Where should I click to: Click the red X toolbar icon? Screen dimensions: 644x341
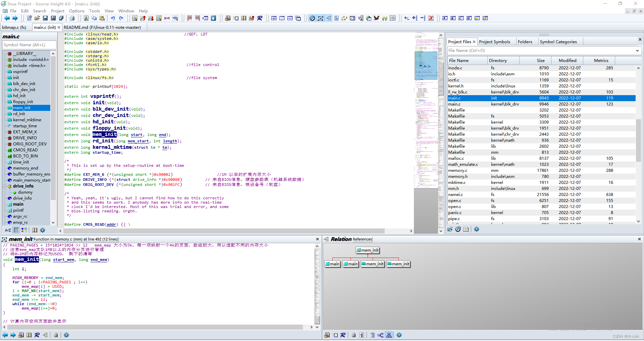pos(431,18)
